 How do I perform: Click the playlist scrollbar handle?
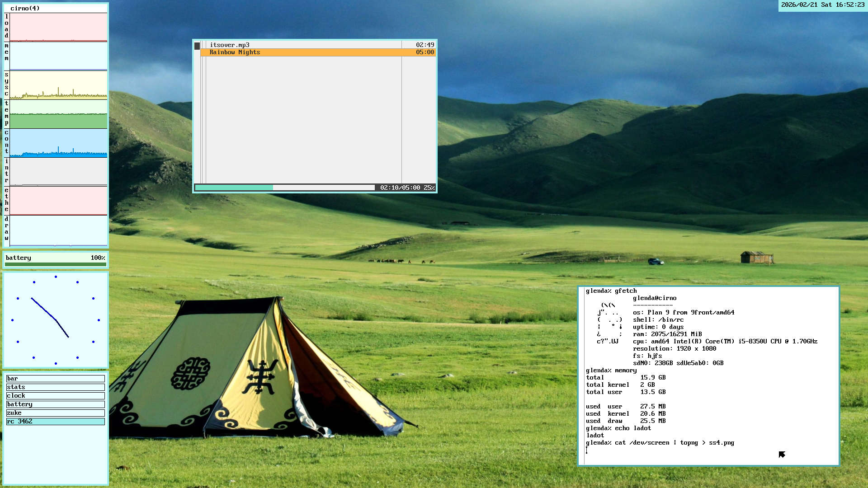[197, 46]
